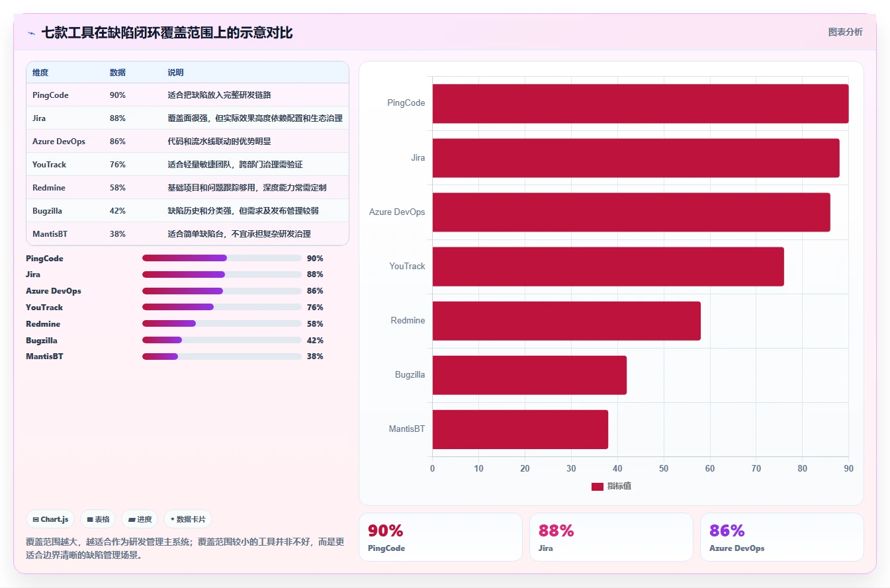The width and height of the screenshot is (890, 588).
Task: Click the 76% value in the table
Action: click(118, 165)
